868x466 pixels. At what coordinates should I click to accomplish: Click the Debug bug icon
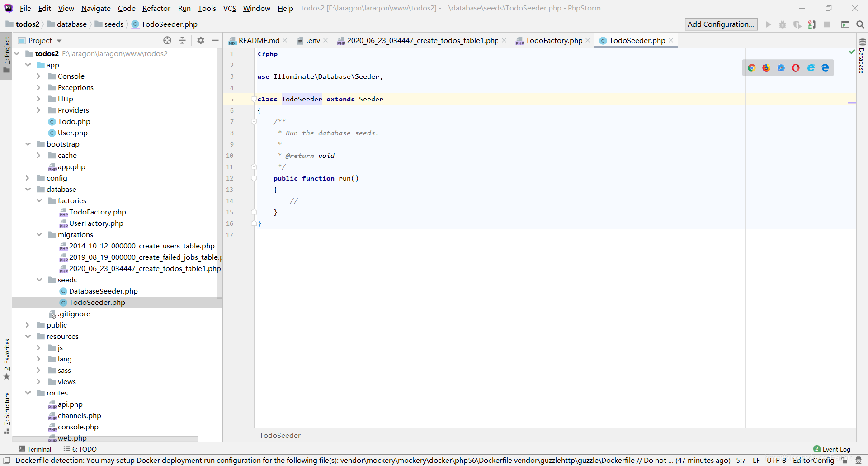(x=783, y=24)
